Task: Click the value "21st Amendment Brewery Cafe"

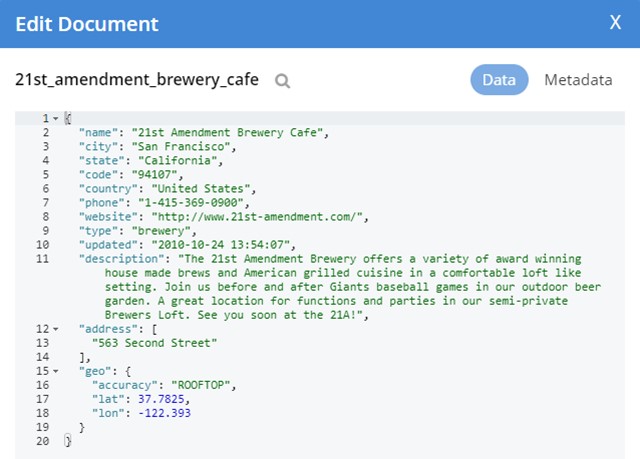Action: [x=227, y=133]
